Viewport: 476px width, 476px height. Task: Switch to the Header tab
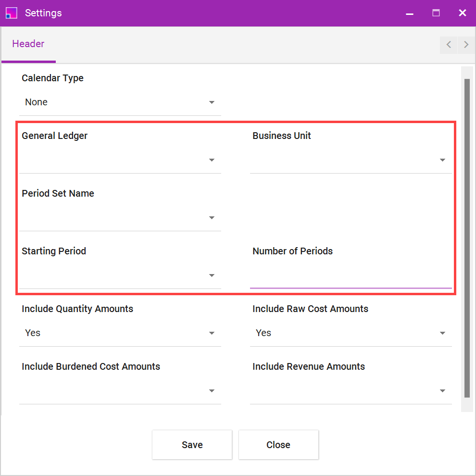[x=28, y=44]
